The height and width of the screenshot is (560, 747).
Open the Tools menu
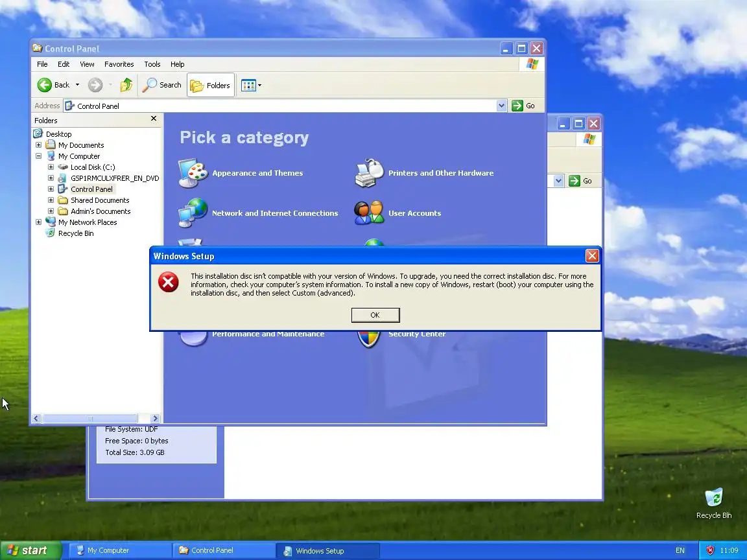[152, 64]
